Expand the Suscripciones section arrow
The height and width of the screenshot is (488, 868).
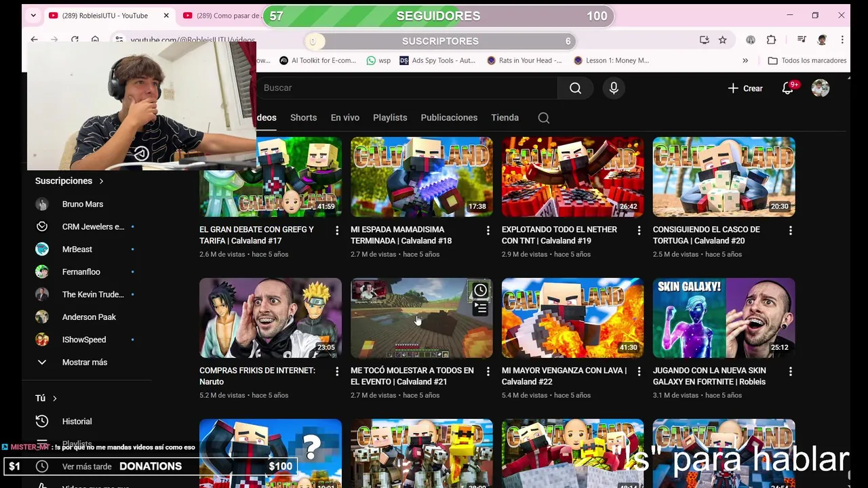tap(101, 181)
